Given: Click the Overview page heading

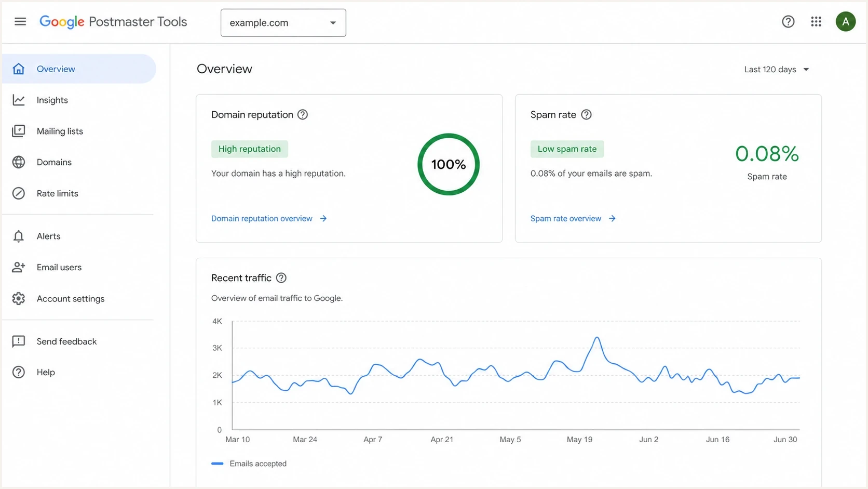Looking at the screenshot, I should click(x=224, y=69).
